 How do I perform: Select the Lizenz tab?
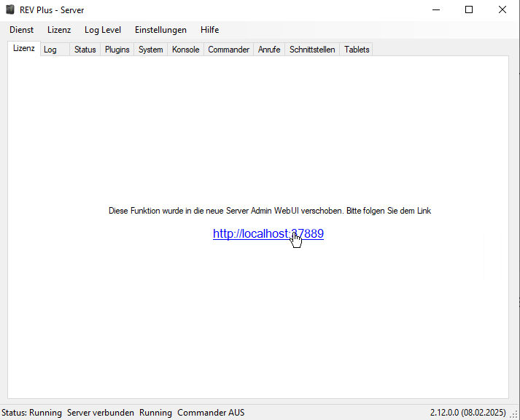[x=24, y=48]
